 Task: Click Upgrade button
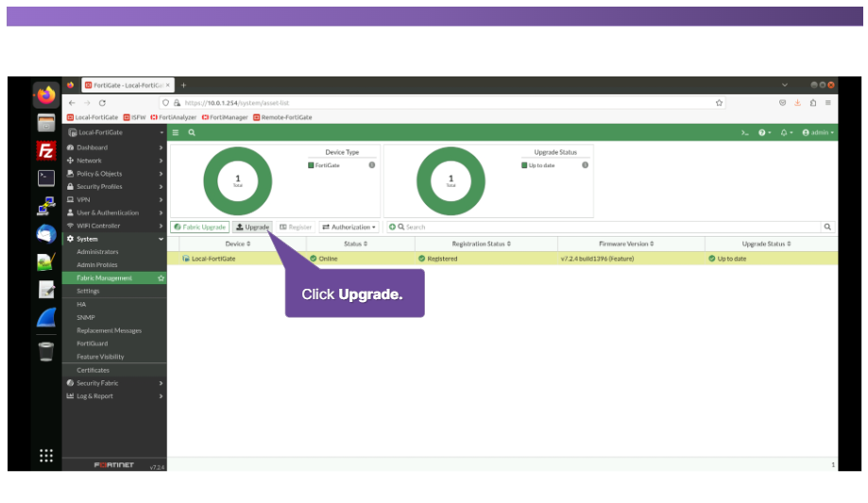(252, 226)
